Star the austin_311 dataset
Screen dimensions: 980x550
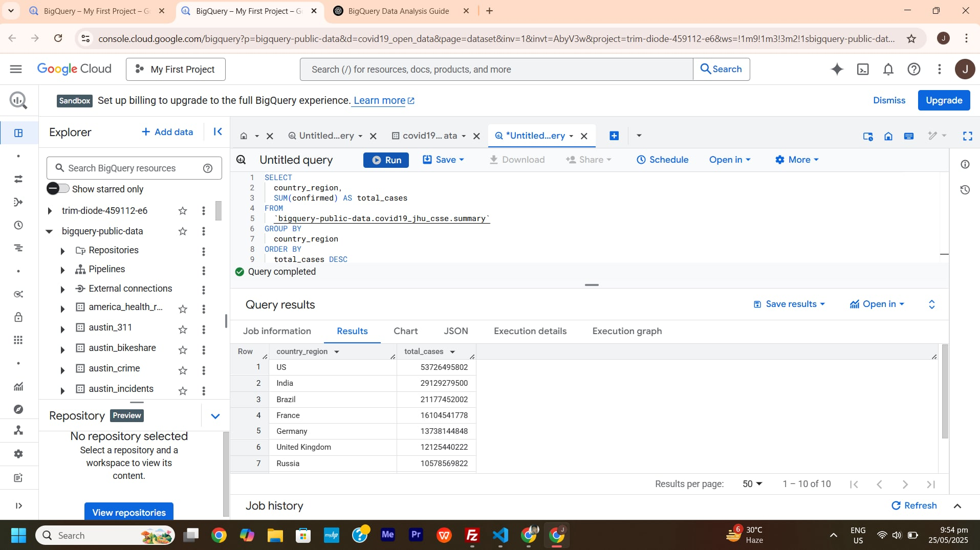pyautogui.click(x=183, y=329)
